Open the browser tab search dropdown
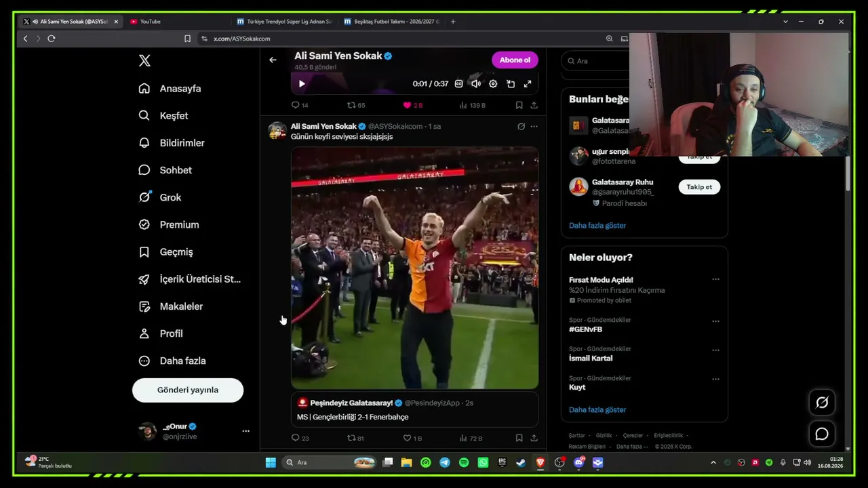This screenshot has height=488, width=868. click(x=785, y=22)
